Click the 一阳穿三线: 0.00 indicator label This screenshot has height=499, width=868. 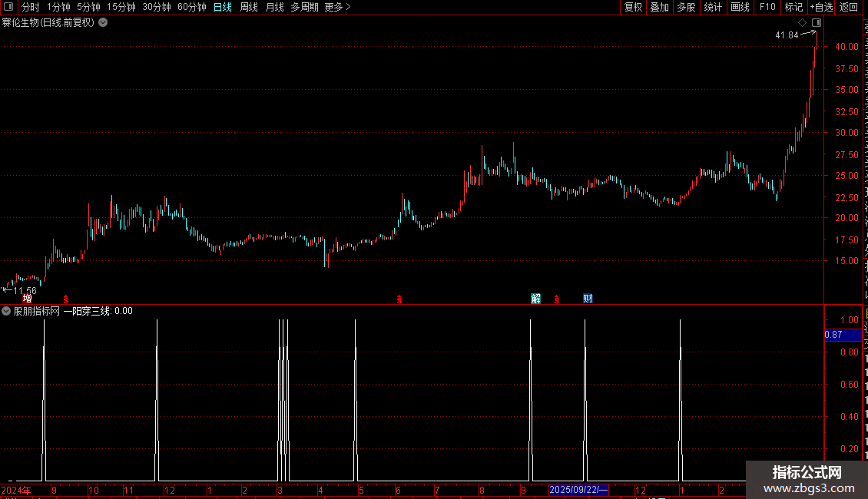click(x=98, y=311)
